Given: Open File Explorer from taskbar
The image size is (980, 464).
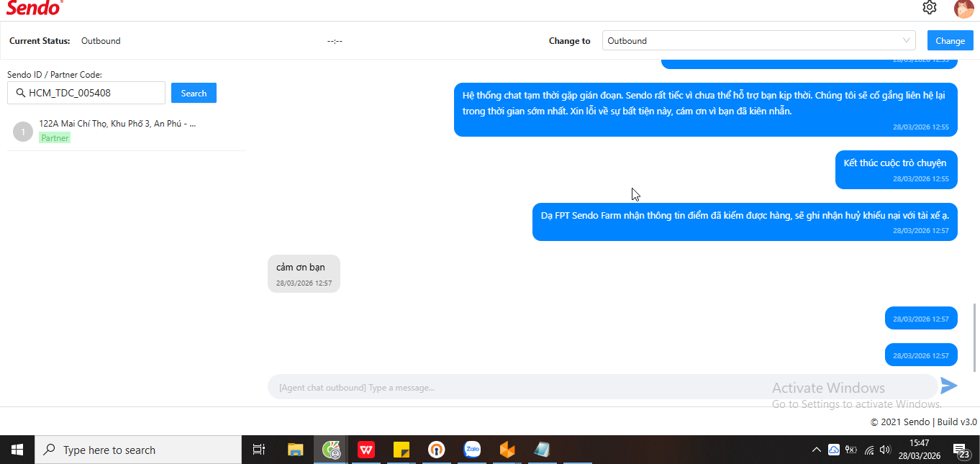Looking at the screenshot, I should [x=296, y=450].
